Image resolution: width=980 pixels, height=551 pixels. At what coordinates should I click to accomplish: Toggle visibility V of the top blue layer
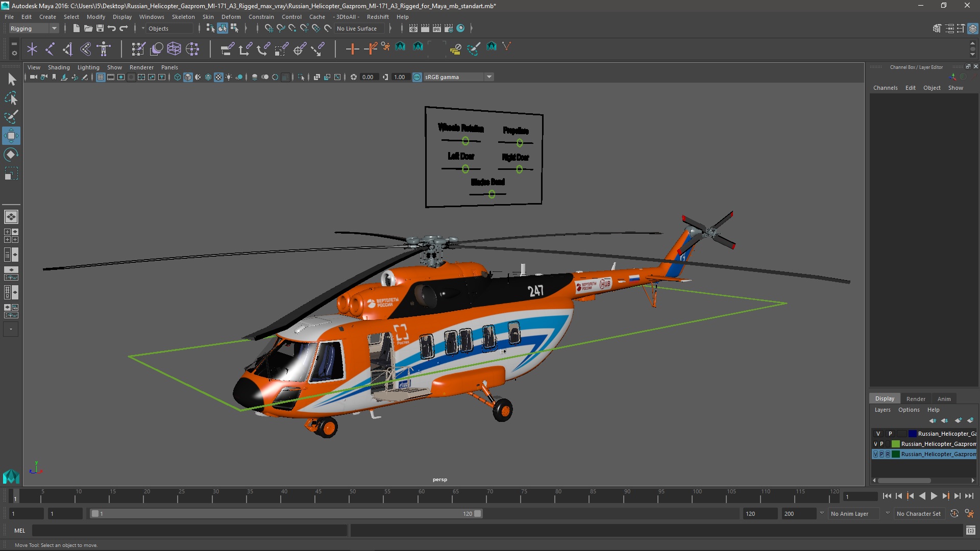point(878,434)
